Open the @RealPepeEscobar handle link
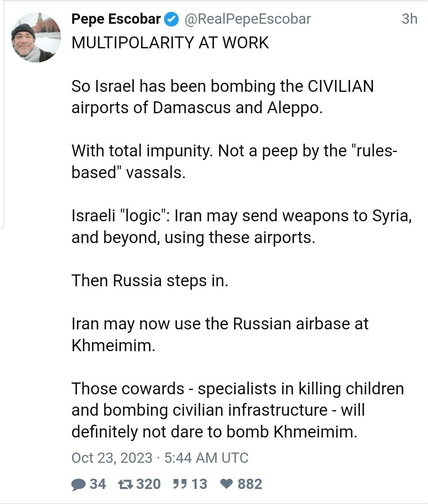This screenshot has width=428, height=504. coord(248,19)
